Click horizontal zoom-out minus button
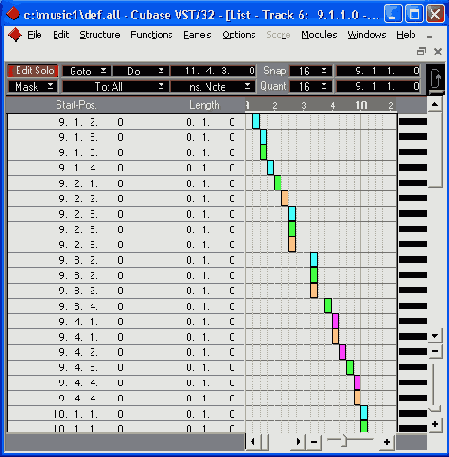Image resolution: width=449 pixels, height=457 pixels. click(314, 442)
